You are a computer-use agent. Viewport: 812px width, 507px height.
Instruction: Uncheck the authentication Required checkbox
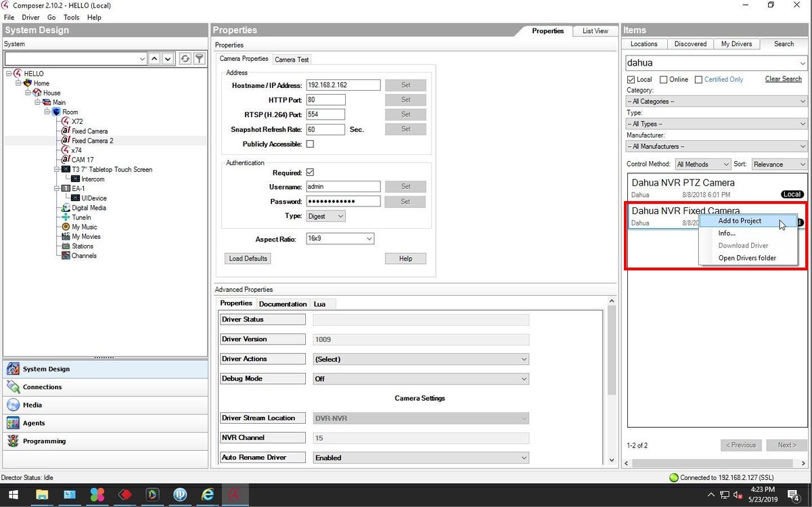tap(310, 173)
